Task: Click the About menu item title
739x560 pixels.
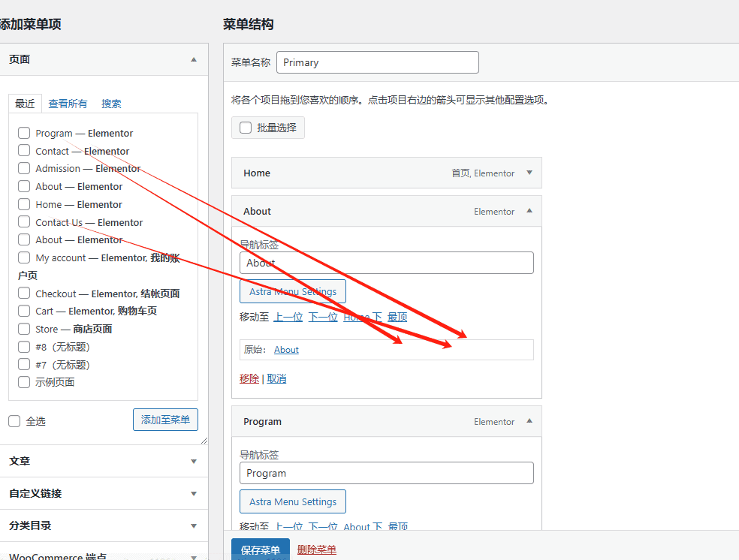Action: tap(258, 211)
